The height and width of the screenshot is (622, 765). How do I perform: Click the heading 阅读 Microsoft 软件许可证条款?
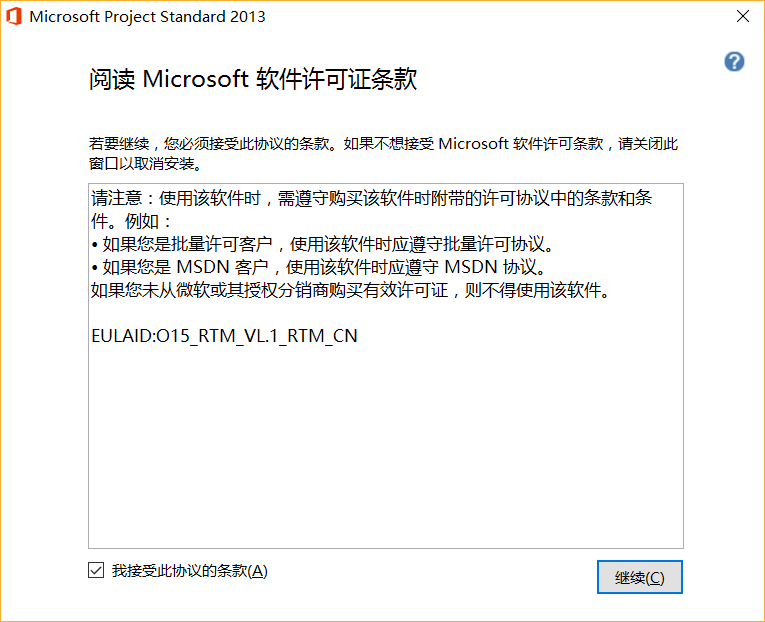click(252, 80)
